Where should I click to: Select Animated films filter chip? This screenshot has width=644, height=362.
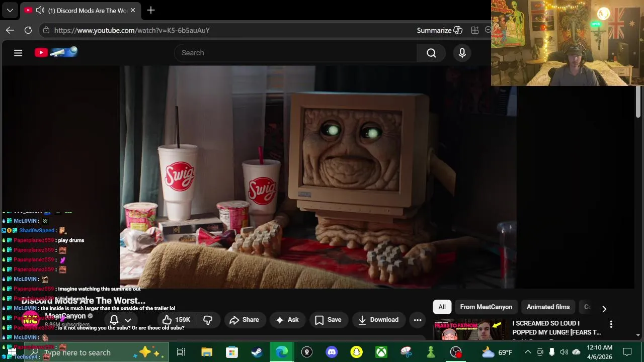tap(548, 307)
